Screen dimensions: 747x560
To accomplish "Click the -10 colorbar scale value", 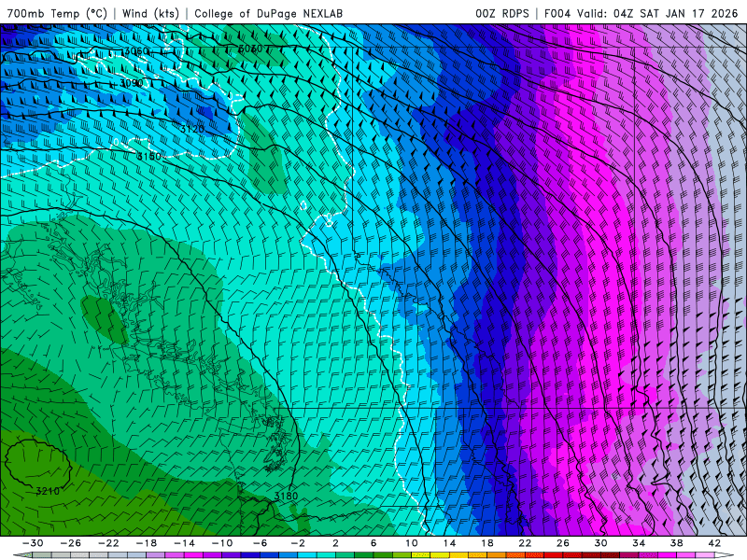I will 222,543.
